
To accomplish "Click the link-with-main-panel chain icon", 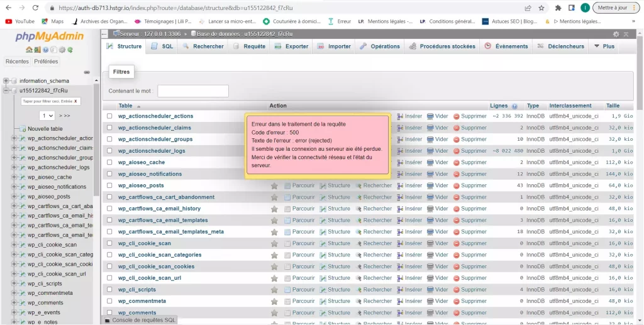I will 87,72.
